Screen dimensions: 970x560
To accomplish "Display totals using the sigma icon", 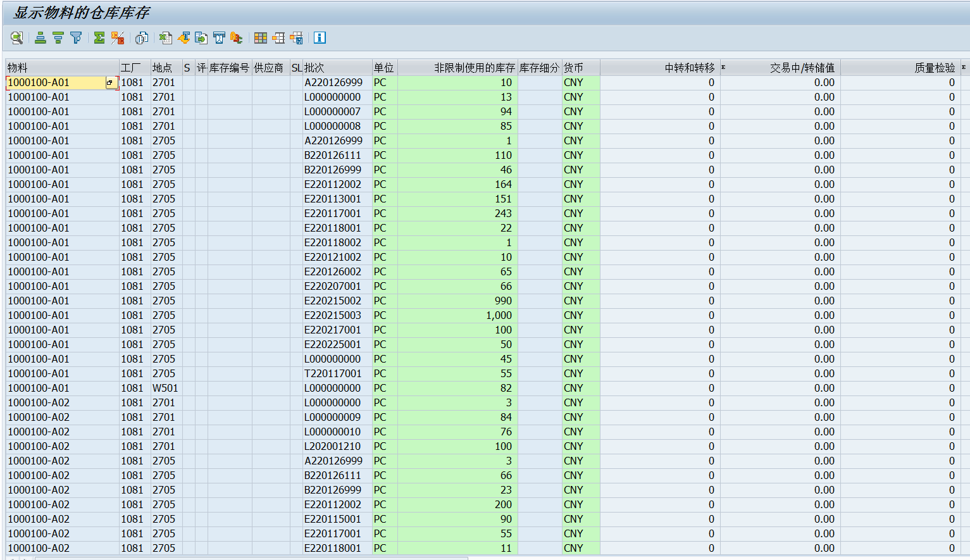I will (x=98, y=37).
